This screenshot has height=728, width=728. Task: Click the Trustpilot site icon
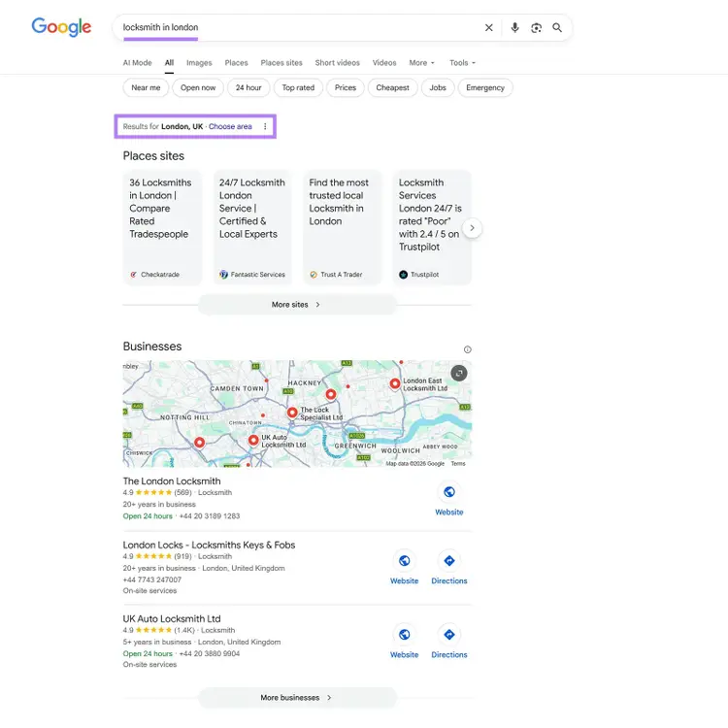coord(403,275)
